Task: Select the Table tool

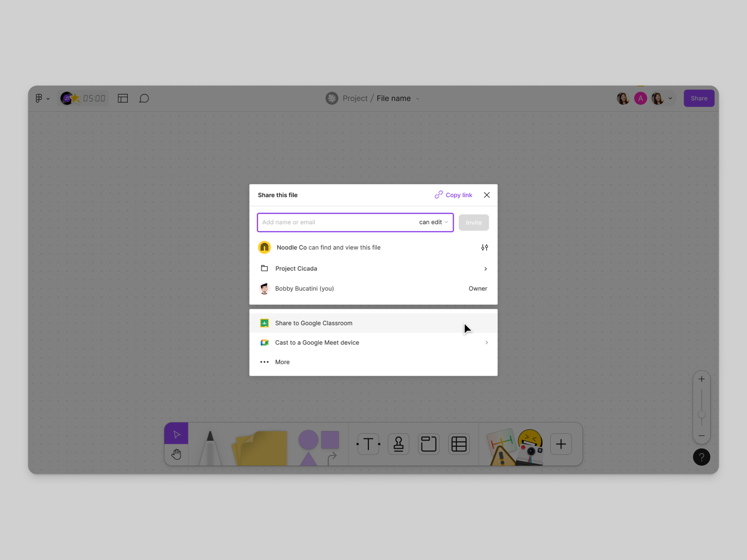Action: (x=459, y=444)
